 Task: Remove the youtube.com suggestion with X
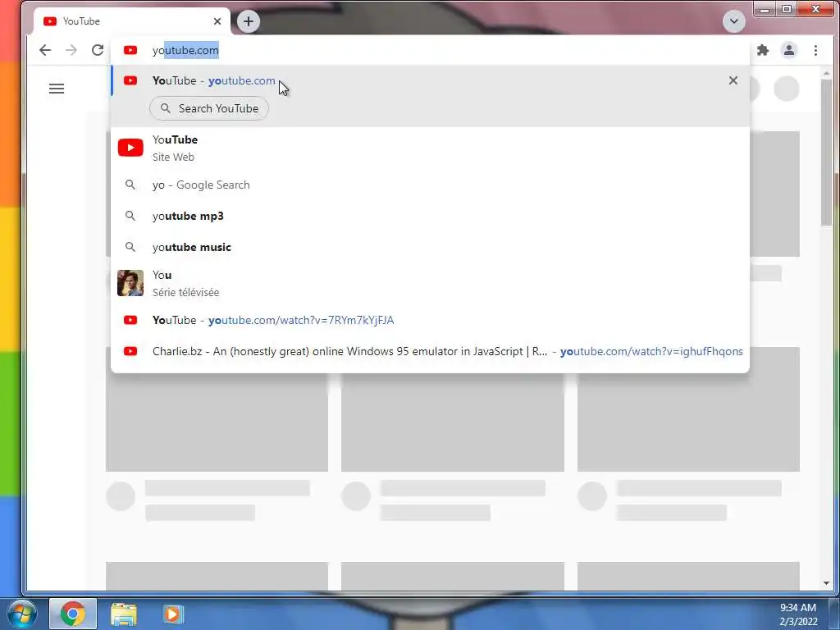click(733, 80)
